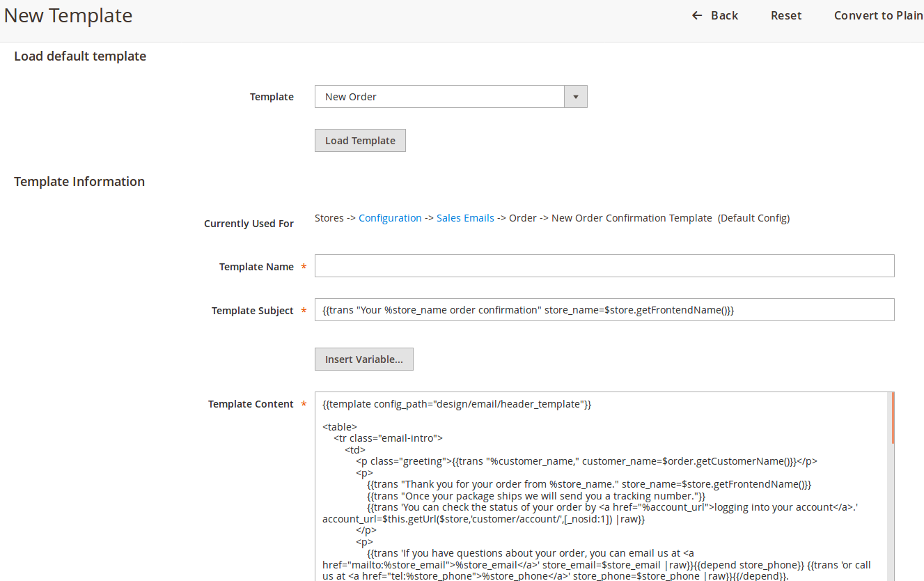Follow the Sales Emails link

point(465,217)
